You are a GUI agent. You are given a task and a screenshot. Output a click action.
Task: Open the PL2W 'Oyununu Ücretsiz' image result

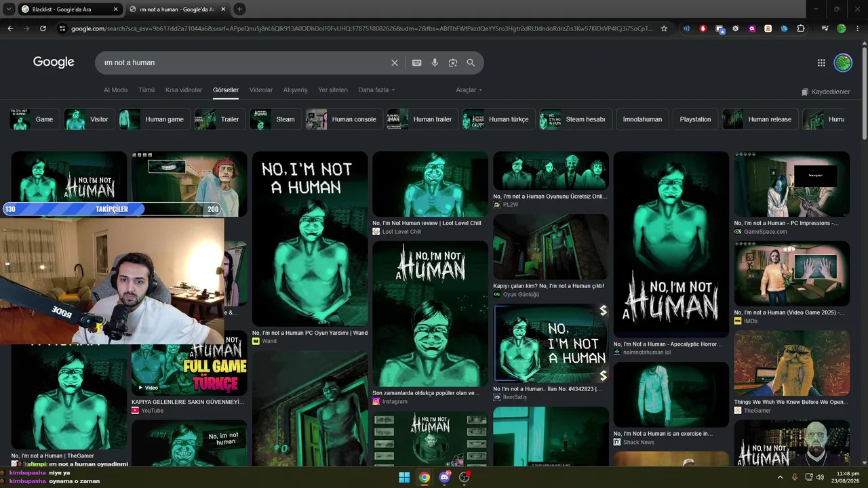[x=551, y=171]
